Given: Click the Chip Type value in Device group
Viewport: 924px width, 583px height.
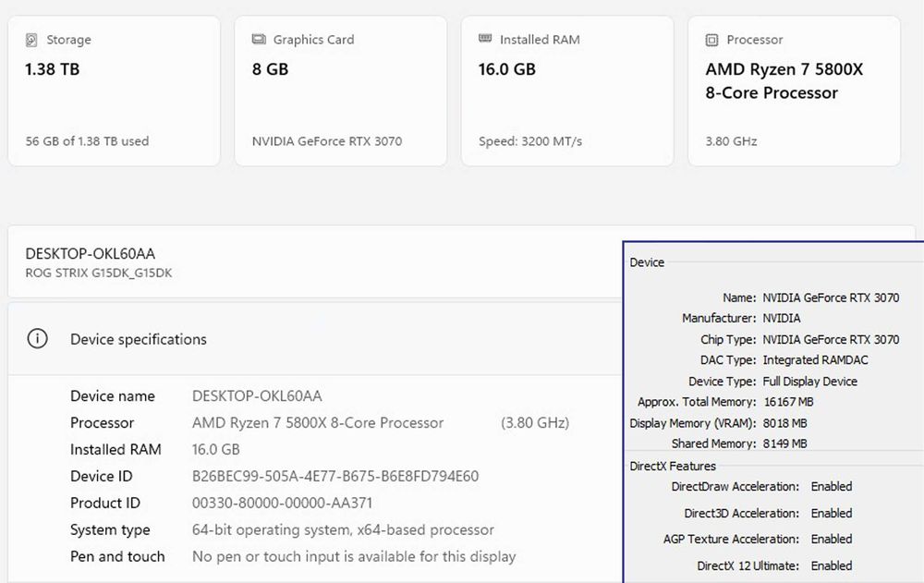Looking at the screenshot, I should click(831, 339).
